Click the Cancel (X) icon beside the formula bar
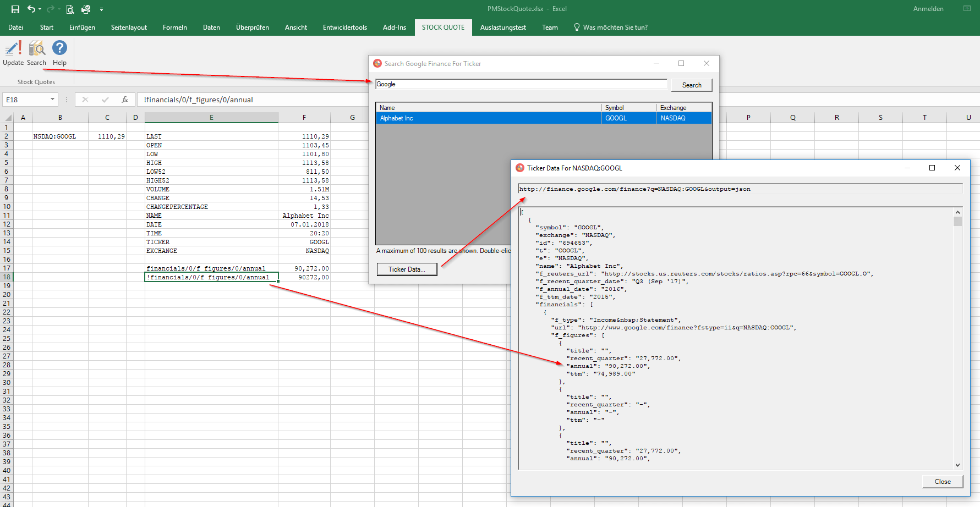Viewport: 980px width, 507px height. 85,100
